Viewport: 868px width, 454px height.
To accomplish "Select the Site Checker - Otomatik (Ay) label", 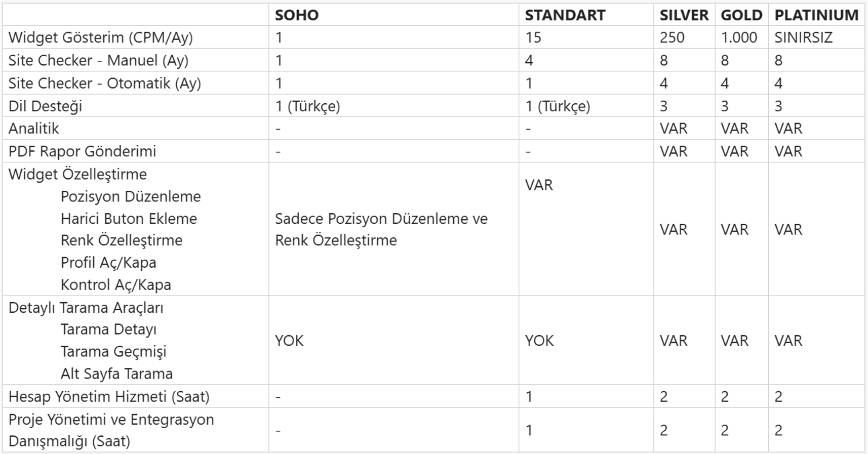I will point(104,83).
